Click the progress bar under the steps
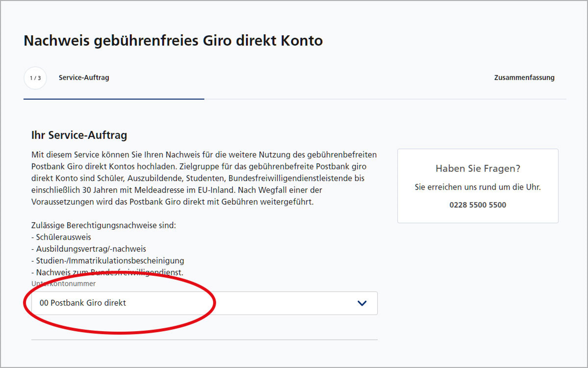 (x=295, y=99)
